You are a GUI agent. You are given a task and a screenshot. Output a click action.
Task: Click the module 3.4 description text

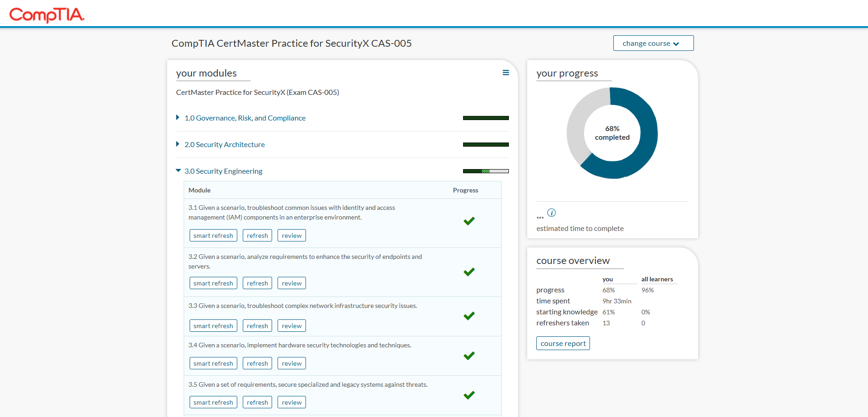pos(300,345)
